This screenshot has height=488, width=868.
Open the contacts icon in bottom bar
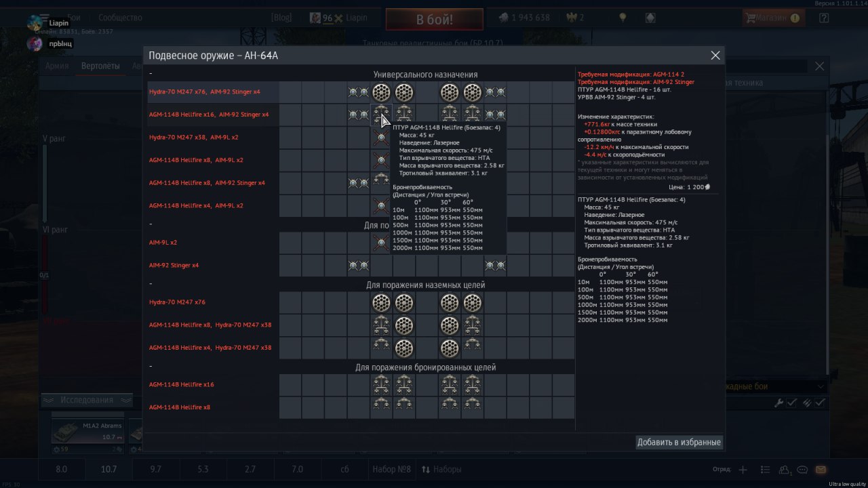tap(785, 470)
